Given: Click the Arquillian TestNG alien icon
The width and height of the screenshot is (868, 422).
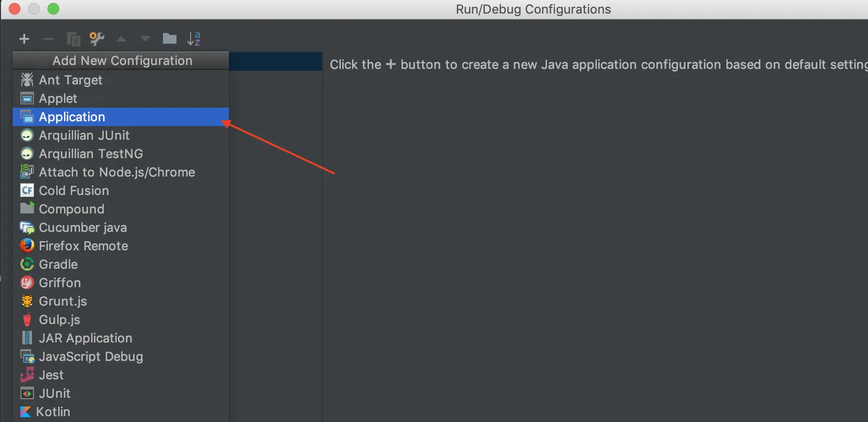Looking at the screenshot, I should pyautogui.click(x=27, y=154).
